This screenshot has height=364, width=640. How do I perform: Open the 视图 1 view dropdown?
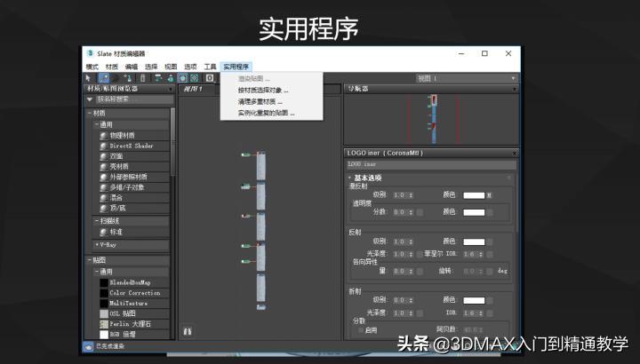pos(467,78)
